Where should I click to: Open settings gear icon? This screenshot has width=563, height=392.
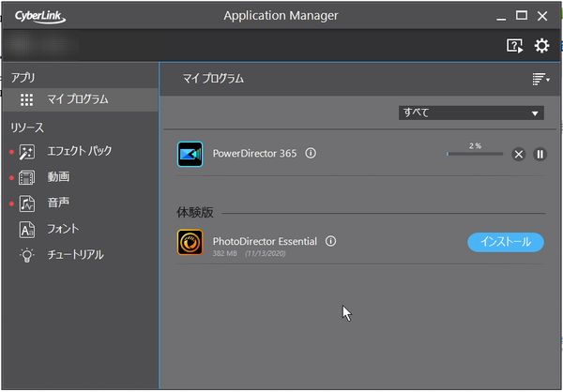coord(541,46)
